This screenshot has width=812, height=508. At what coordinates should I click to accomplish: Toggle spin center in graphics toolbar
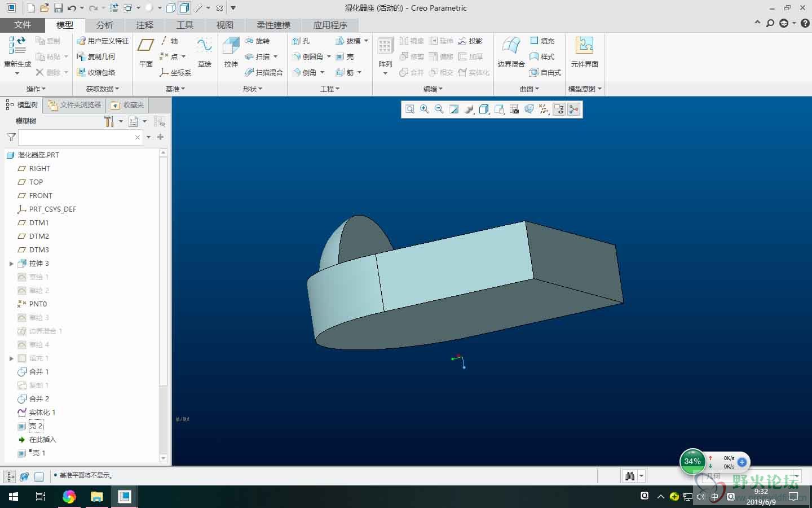[x=574, y=110]
